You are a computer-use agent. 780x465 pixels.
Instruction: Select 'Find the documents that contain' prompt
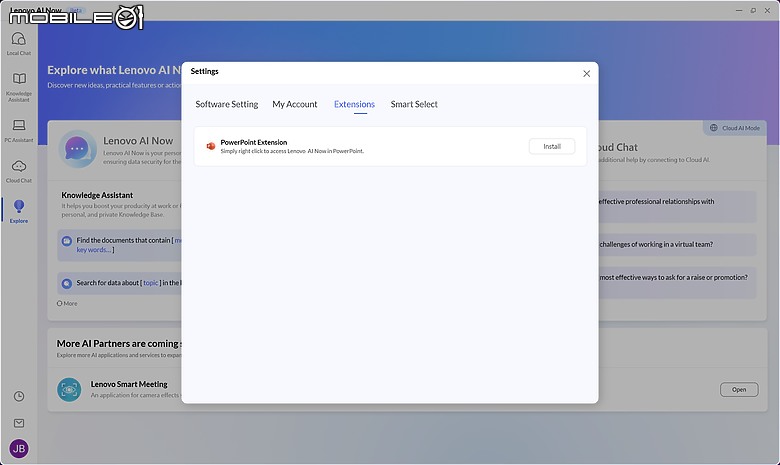(119, 245)
